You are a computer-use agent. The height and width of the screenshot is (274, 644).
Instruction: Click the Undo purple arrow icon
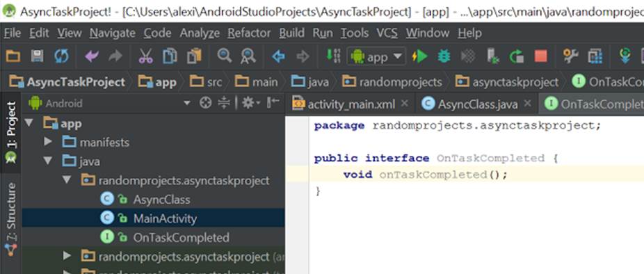[x=92, y=56]
